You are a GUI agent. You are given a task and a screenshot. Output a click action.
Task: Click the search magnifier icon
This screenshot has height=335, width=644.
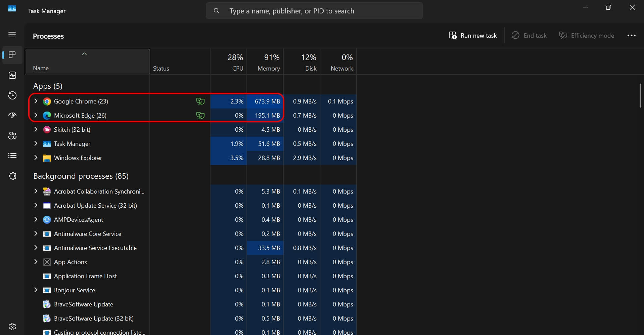(217, 11)
